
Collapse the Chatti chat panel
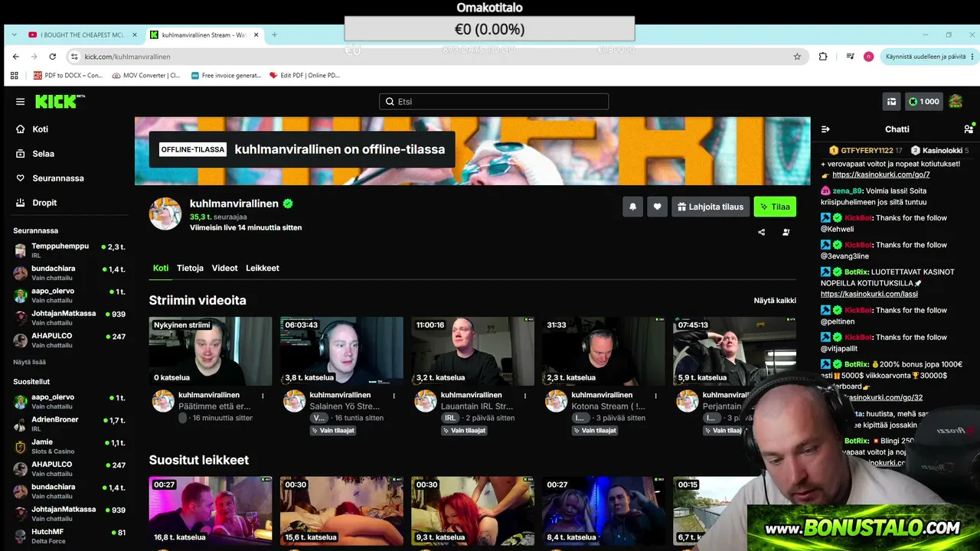tap(825, 129)
